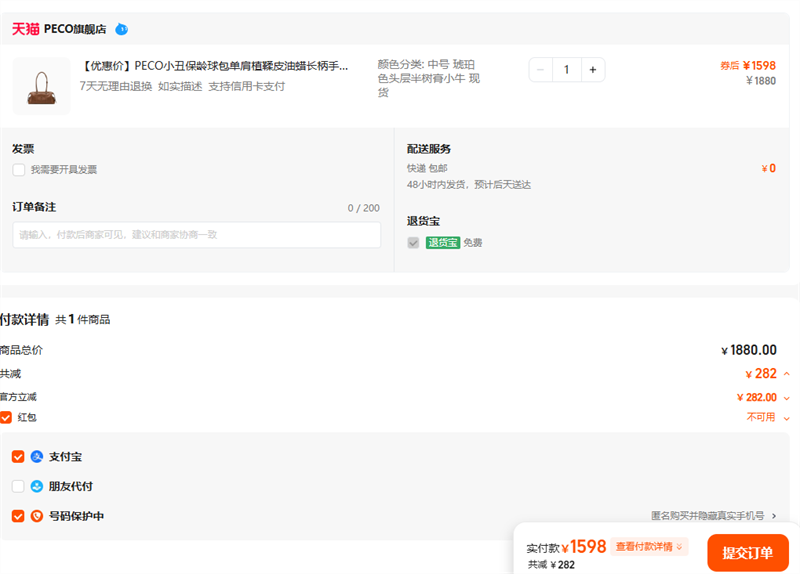Viewport: 800px width, 574px height.
Task: Open the PECO旗舰店 store link
Action: click(x=75, y=29)
